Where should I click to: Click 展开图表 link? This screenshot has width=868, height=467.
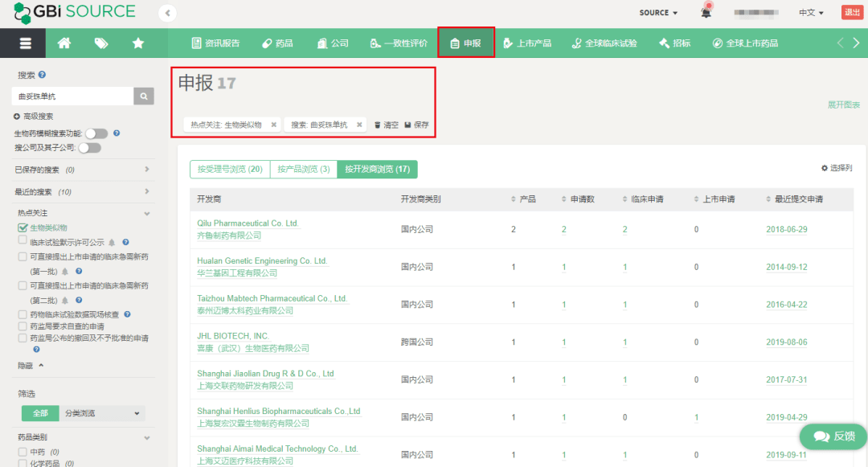click(844, 104)
